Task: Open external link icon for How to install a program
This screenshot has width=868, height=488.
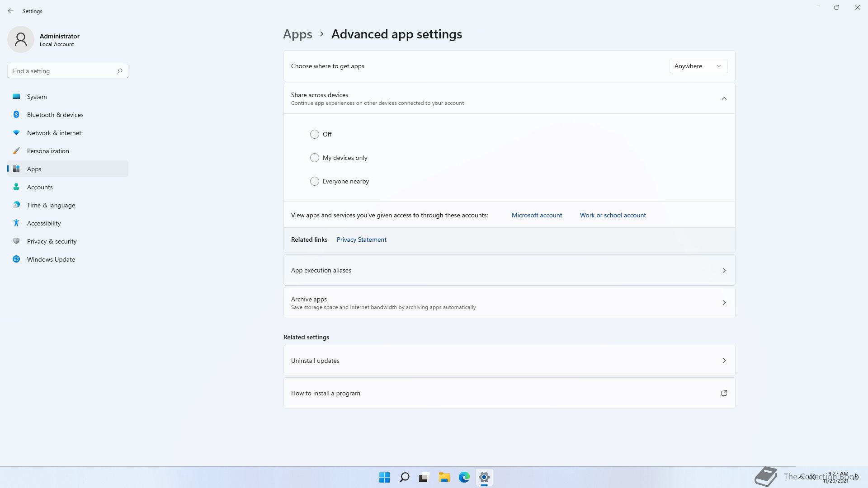Action: (724, 393)
